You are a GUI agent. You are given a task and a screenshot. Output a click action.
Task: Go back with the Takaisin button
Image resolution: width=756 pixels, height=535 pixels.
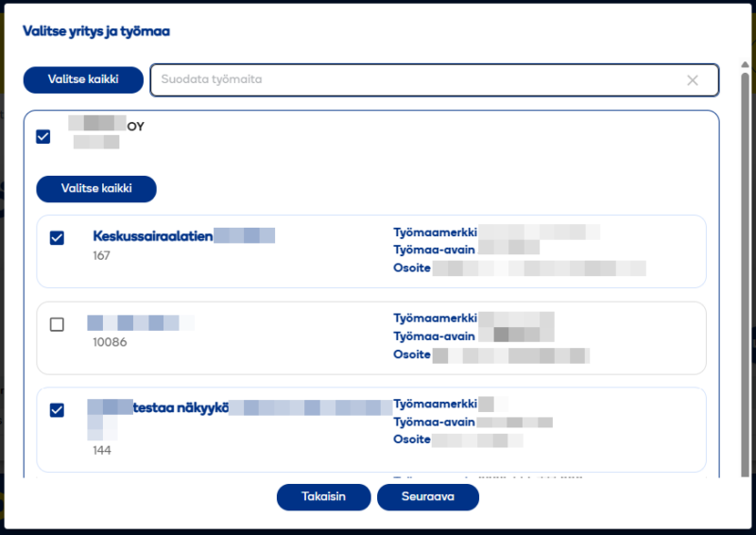(x=323, y=497)
